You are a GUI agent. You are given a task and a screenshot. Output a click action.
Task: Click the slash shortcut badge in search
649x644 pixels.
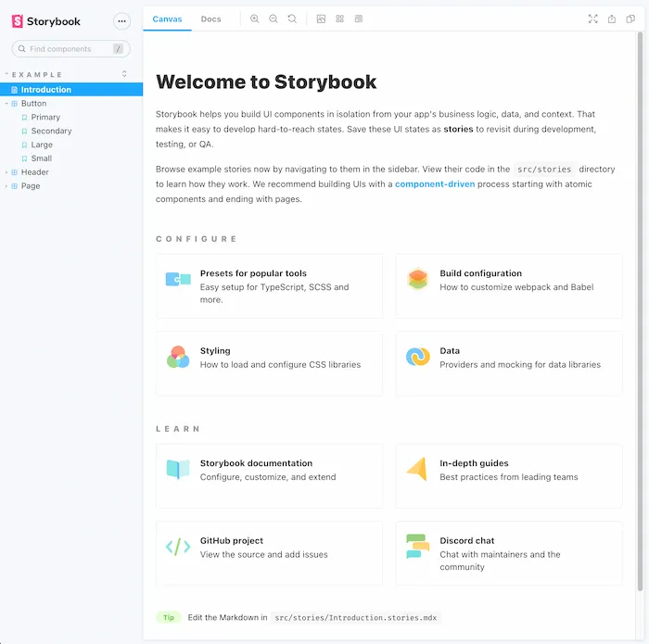pyautogui.click(x=118, y=49)
